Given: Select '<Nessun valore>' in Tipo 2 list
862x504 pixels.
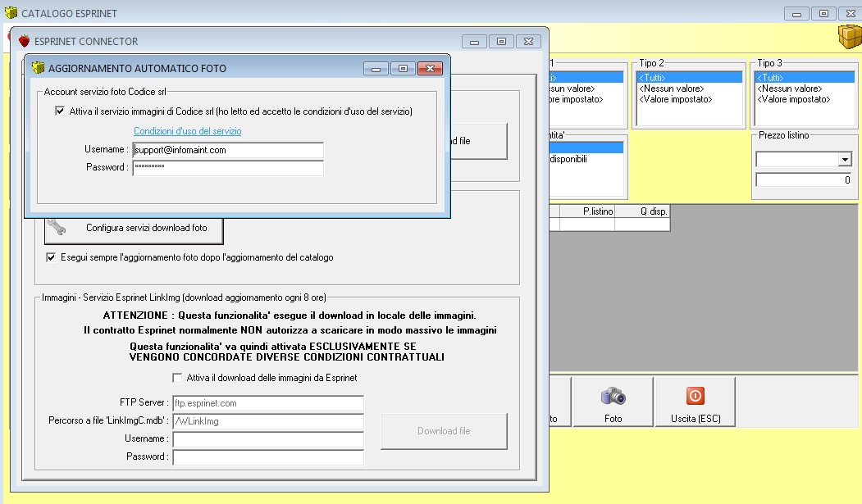Looking at the screenshot, I should coord(689,89).
